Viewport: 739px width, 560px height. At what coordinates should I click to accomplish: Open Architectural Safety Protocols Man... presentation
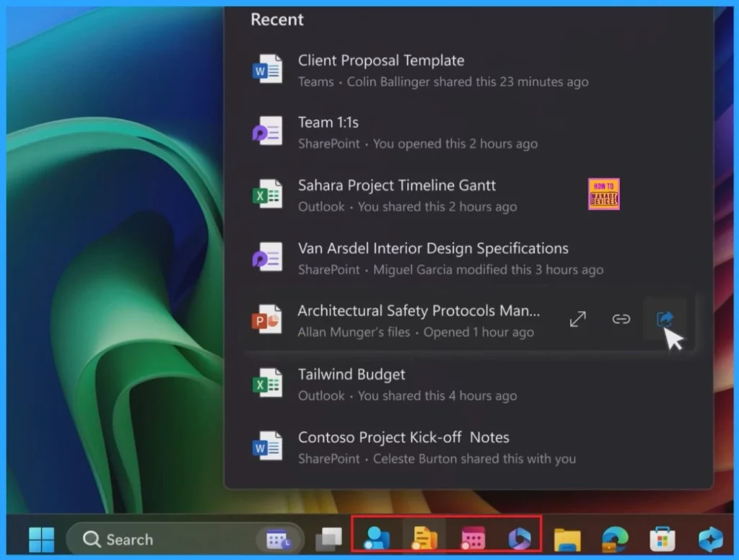click(x=419, y=311)
